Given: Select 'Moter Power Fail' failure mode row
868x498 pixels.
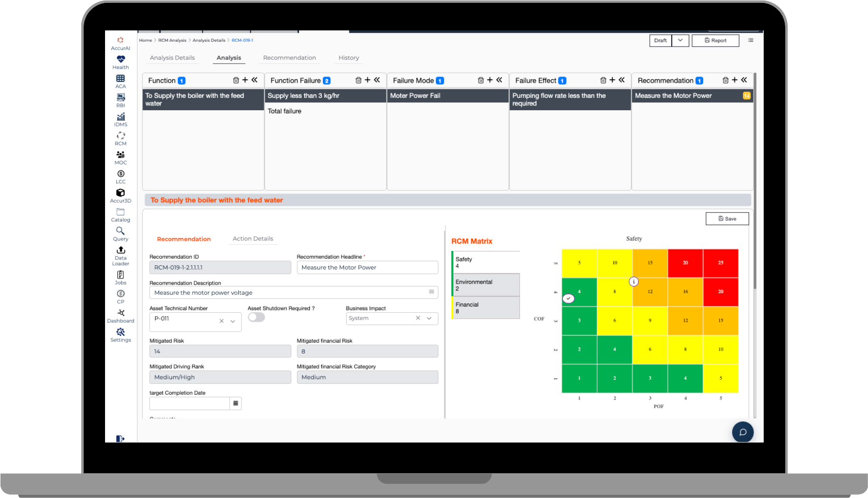Looking at the screenshot, I should pos(448,96).
